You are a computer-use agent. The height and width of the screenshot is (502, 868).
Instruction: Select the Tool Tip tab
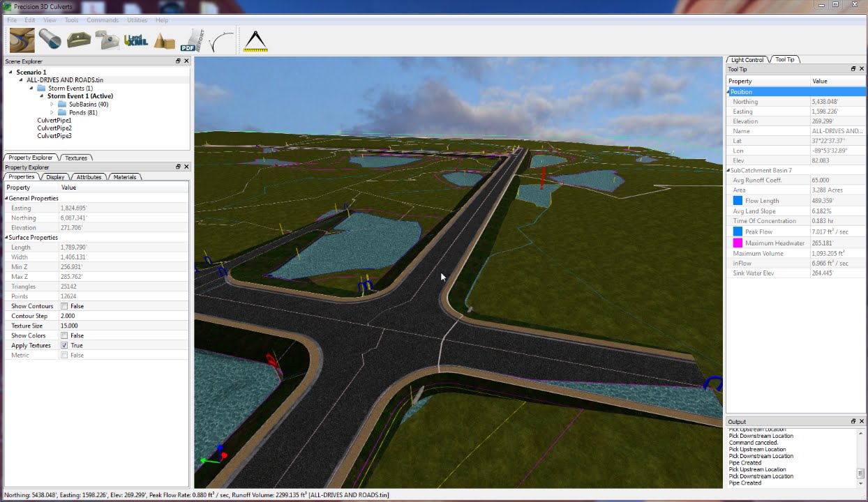coord(785,59)
